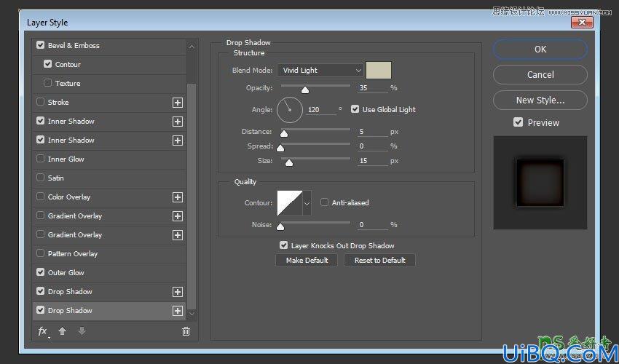Image resolution: width=619 pixels, height=364 pixels.
Task: Select the Stroke effect row
Action: (x=109, y=102)
